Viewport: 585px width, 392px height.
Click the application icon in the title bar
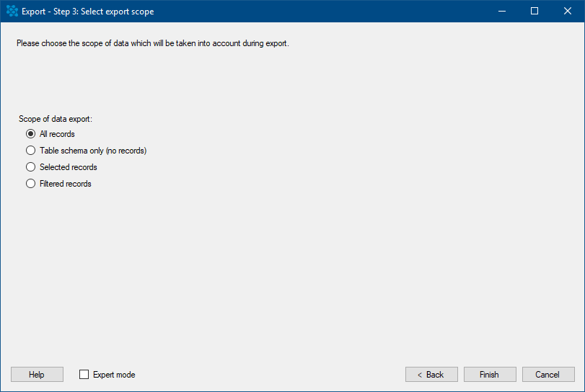click(x=12, y=12)
